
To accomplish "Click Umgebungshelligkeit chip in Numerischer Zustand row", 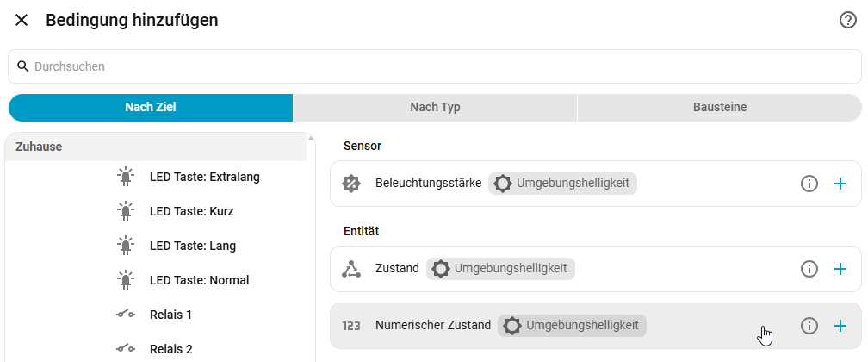I will point(573,326).
